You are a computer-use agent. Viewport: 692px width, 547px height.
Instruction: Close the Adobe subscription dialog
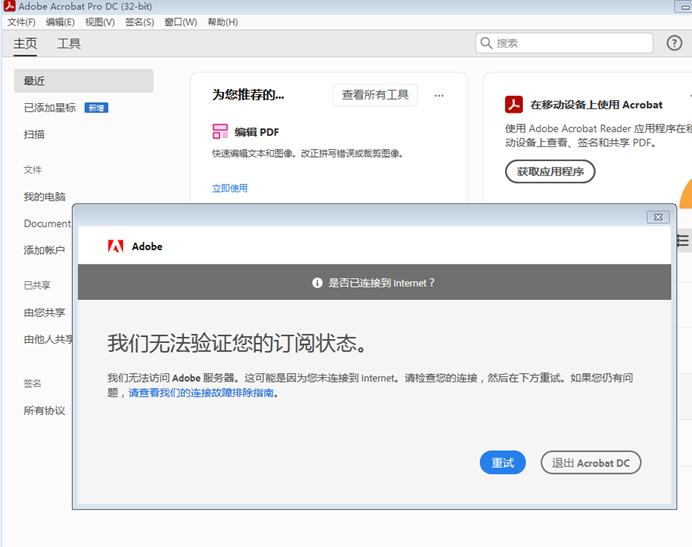657,217
